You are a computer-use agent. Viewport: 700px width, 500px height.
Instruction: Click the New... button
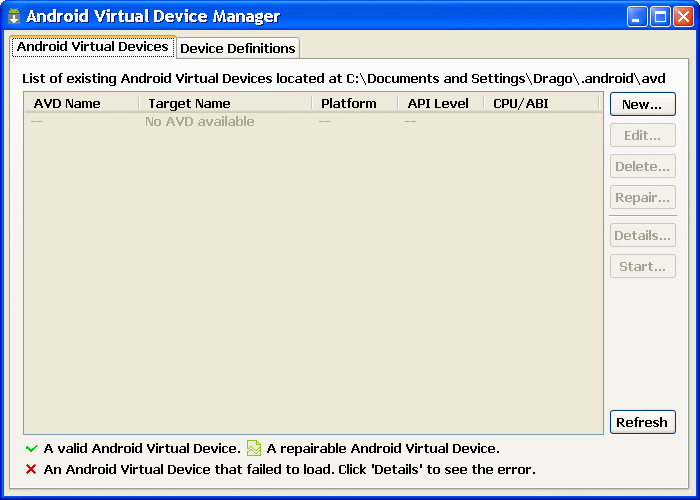[x=642, y=104]
